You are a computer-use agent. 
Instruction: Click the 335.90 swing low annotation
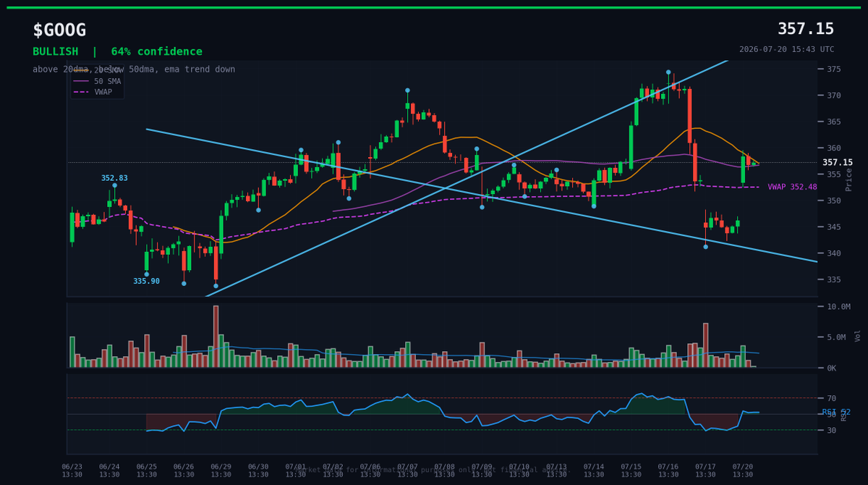146,281
